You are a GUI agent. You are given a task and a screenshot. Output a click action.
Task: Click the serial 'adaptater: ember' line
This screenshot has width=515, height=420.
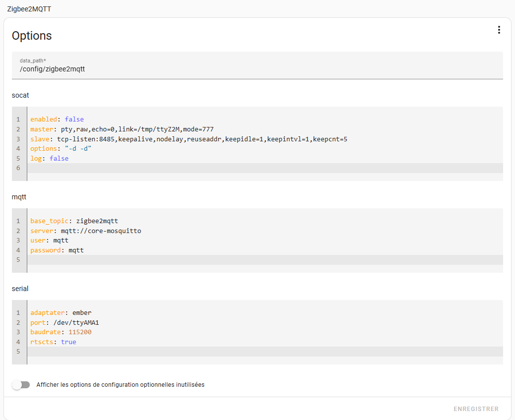[61, 313]
